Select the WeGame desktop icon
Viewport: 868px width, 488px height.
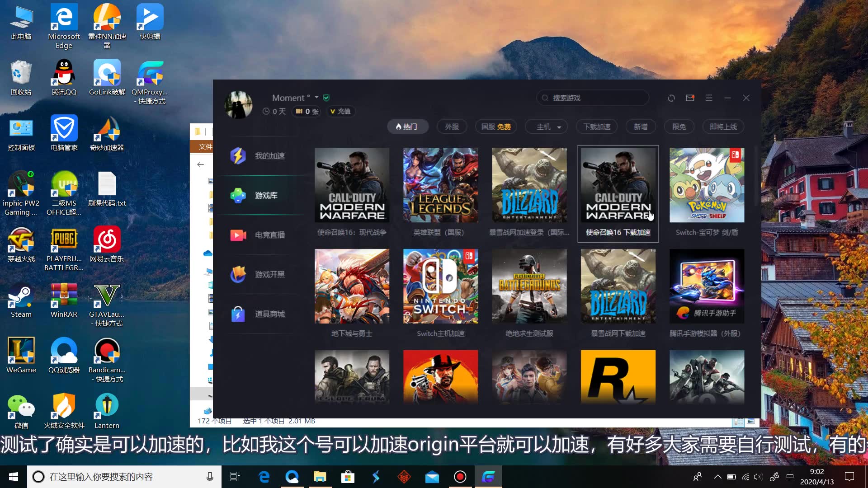coord(21,356)
